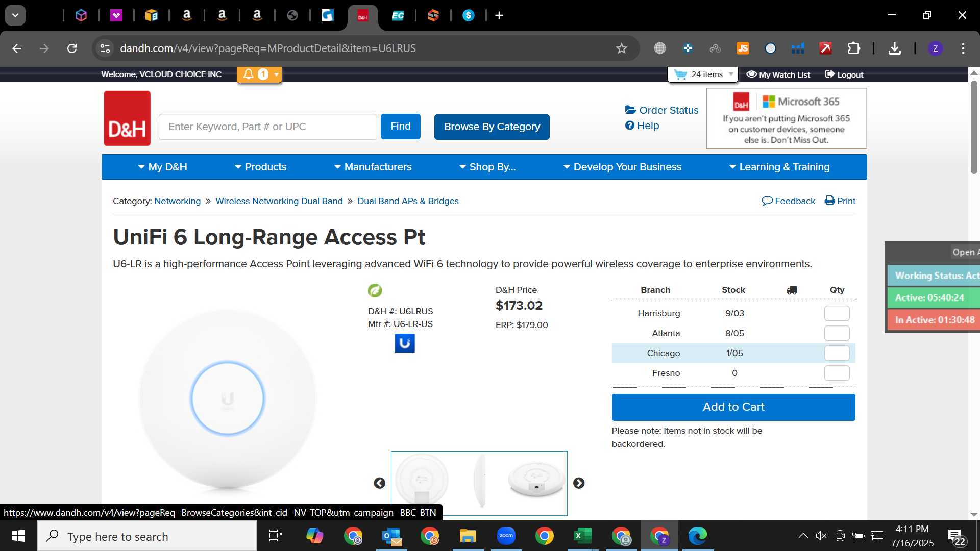The image size is (980, 551).
Task: Click the D&H logo
Action: [x=127, y=118]
